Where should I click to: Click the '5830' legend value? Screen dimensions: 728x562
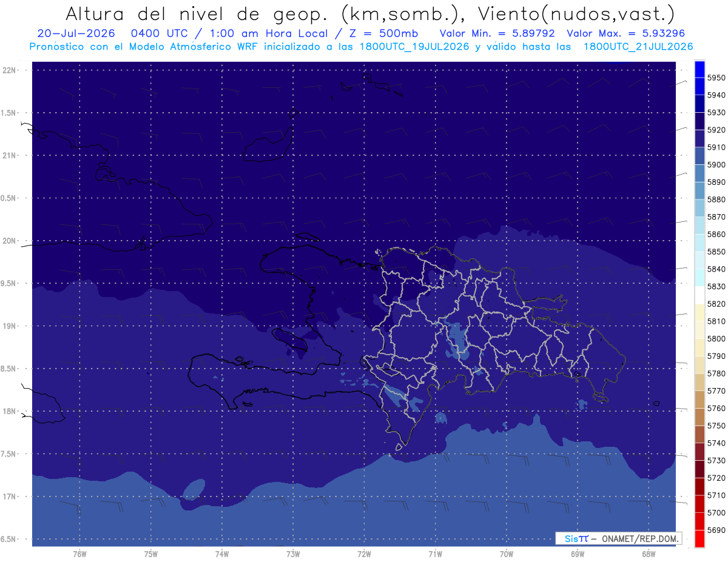716,286
